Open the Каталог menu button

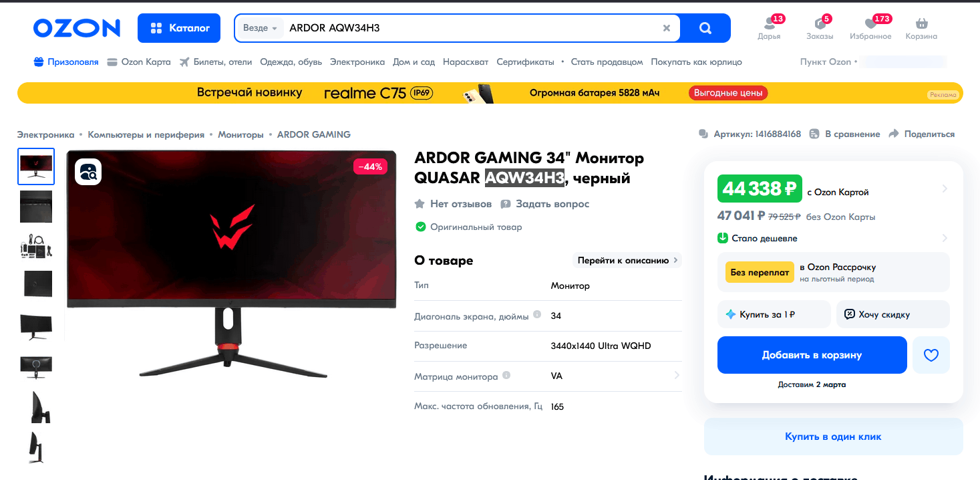tap(179, 28)
